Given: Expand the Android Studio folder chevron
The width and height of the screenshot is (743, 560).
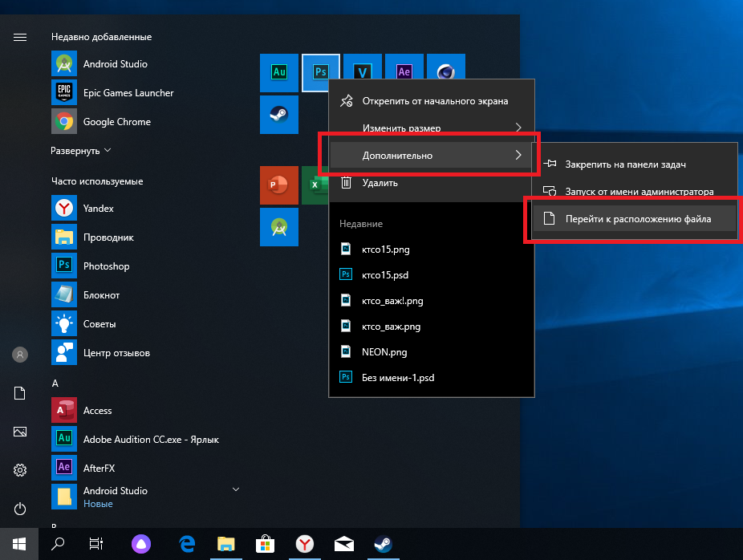Looking at the screenshot, I should [236, 489].
